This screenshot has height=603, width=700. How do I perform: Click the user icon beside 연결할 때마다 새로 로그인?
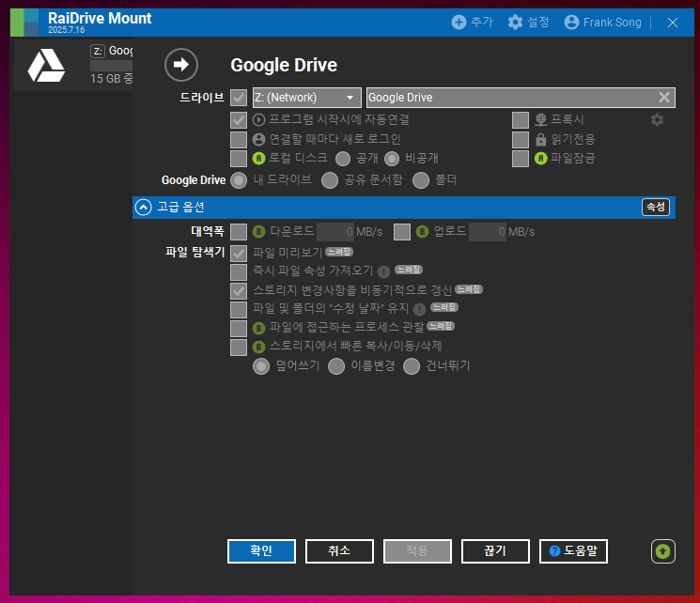click(259, 139)
